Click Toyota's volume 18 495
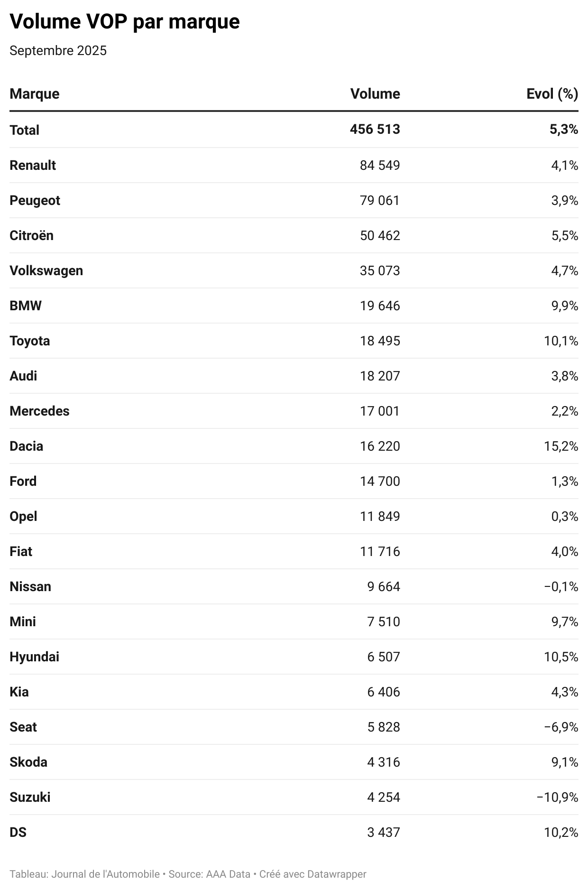Screen dimensions: 588x890 click(x=379, y=341)
